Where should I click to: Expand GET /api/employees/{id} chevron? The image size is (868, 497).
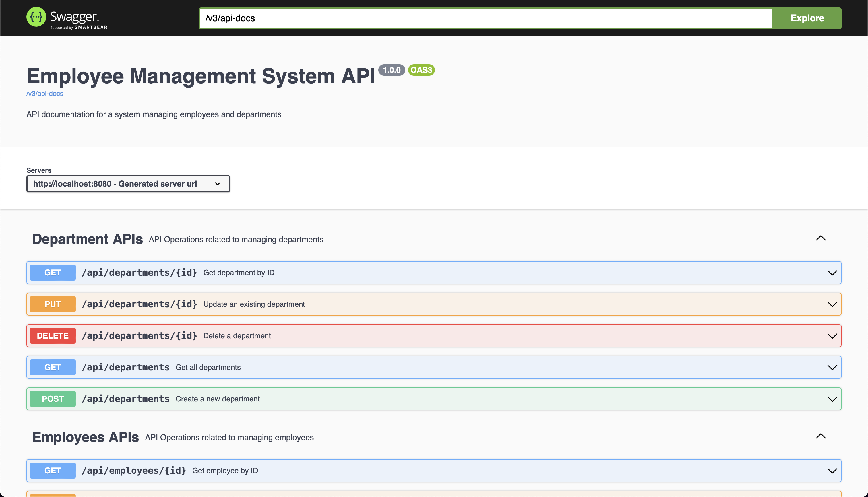(x=832, y=471)
